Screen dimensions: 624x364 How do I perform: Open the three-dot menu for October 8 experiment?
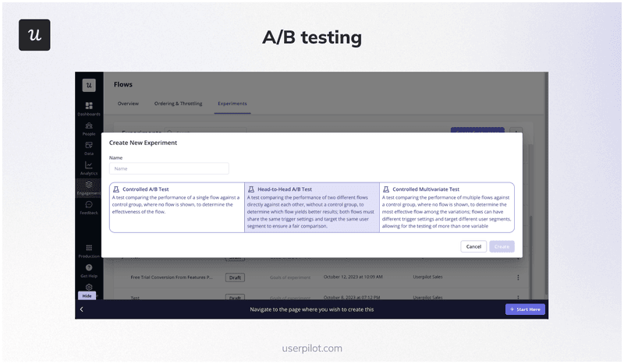pyautogui.click(x=518, y=297)
